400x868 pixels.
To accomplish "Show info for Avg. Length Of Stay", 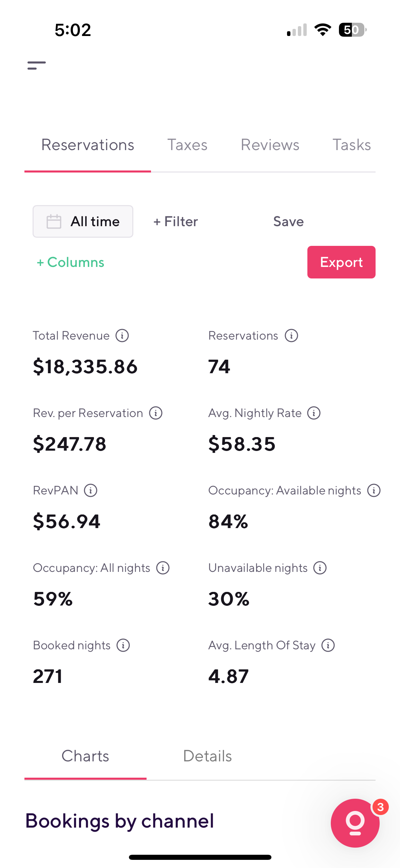I will pos(328,645).
